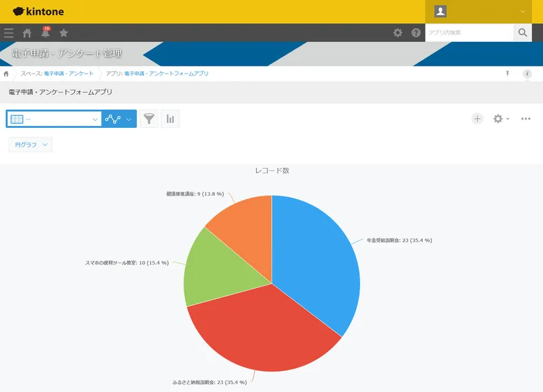Image resolution: width=543 pixels, height=392 pixels.
Task: Expand the graph selection dropdown
Action: 119,119
